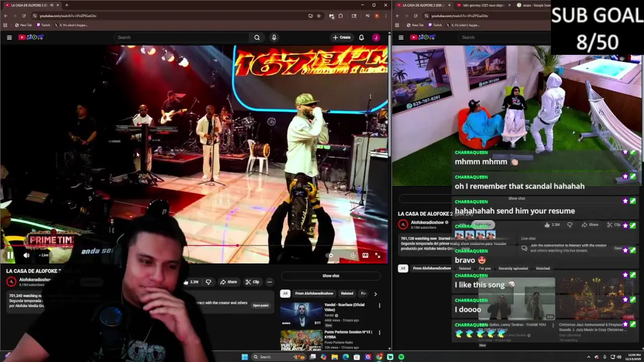Open the extensions puzzle icon in left browser
This screenshot has height=362, width=644.
[341, 16]
